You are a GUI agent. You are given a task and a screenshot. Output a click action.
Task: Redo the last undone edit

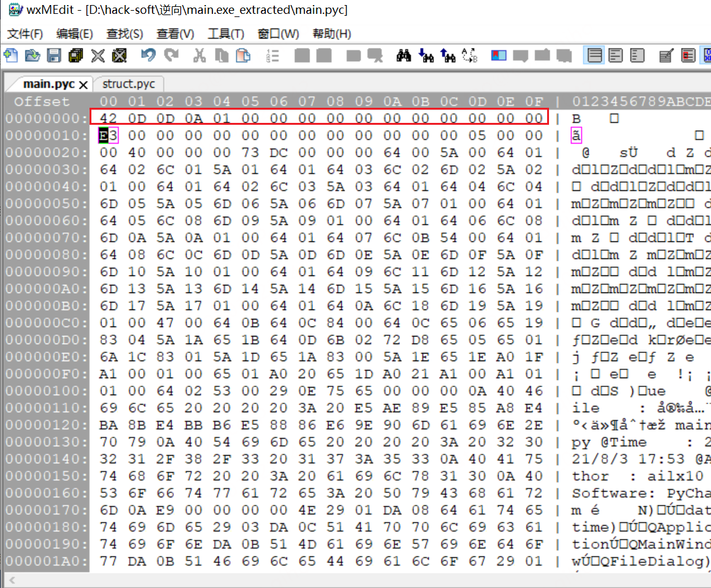pos(171,55)
